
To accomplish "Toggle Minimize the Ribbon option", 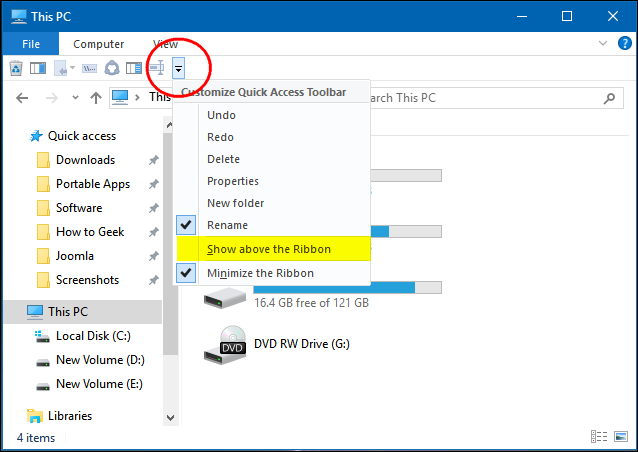I will (260, 273).
